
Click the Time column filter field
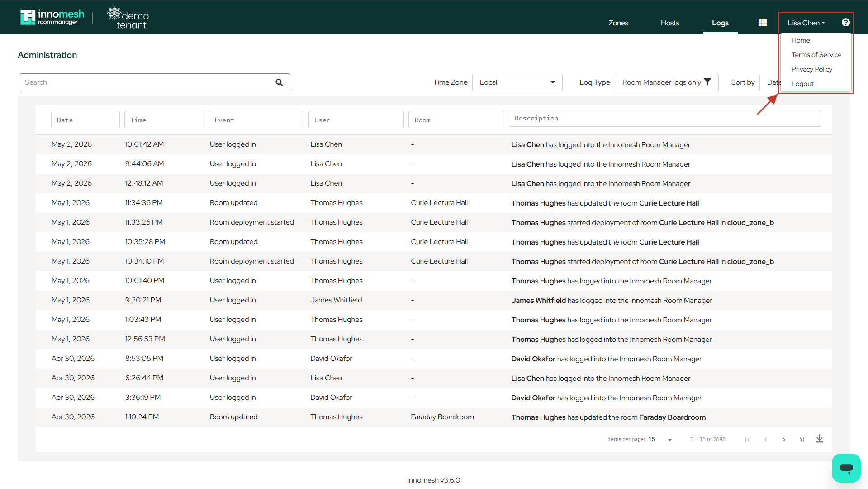(x=164, y=120)
